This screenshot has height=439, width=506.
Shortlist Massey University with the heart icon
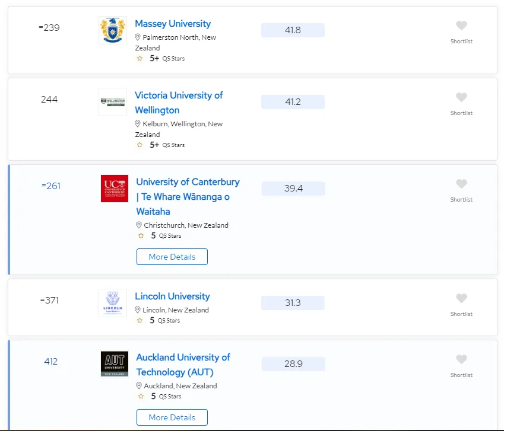461,26
